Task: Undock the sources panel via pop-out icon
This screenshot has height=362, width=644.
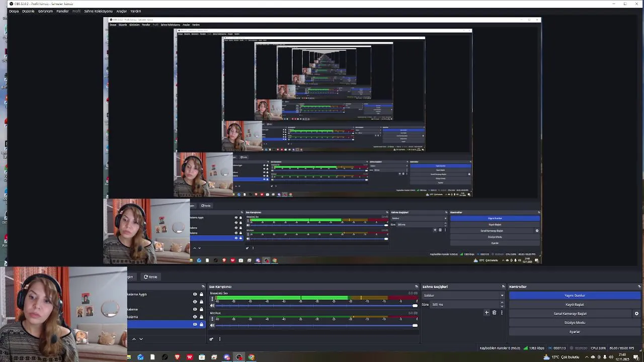Action: [203, 287]
